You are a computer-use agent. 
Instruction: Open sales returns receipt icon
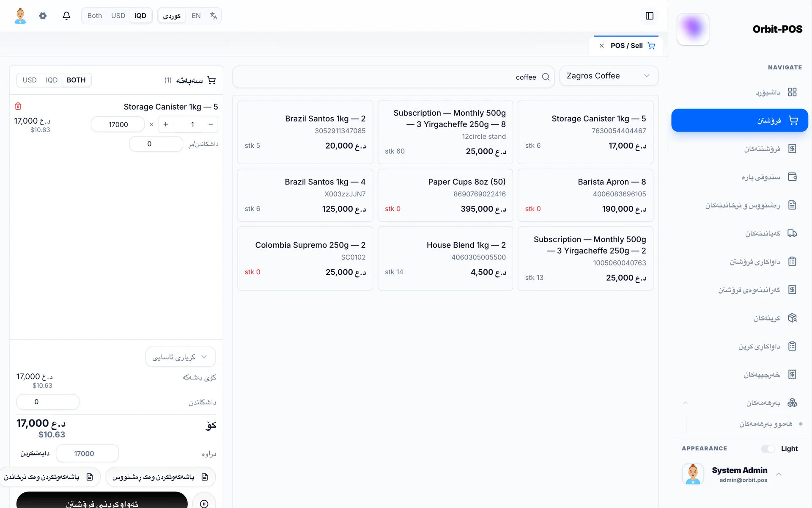[792, 290]
